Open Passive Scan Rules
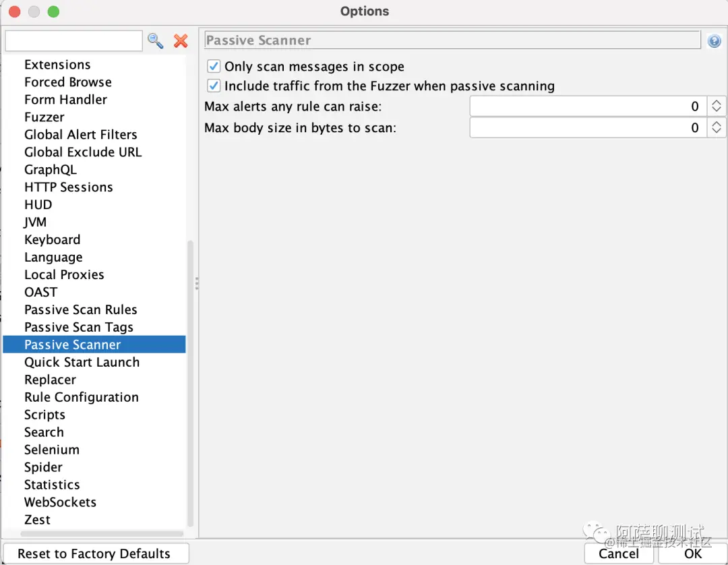Screen dimensions: 728x565 (x=81, y=309)
